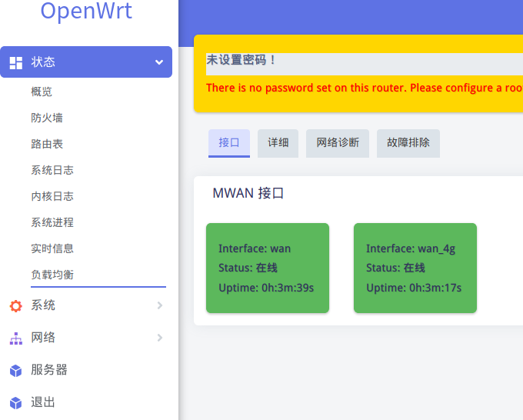Switch to the 故障排除 tab
523x420 pixels.
pos(408,143)
